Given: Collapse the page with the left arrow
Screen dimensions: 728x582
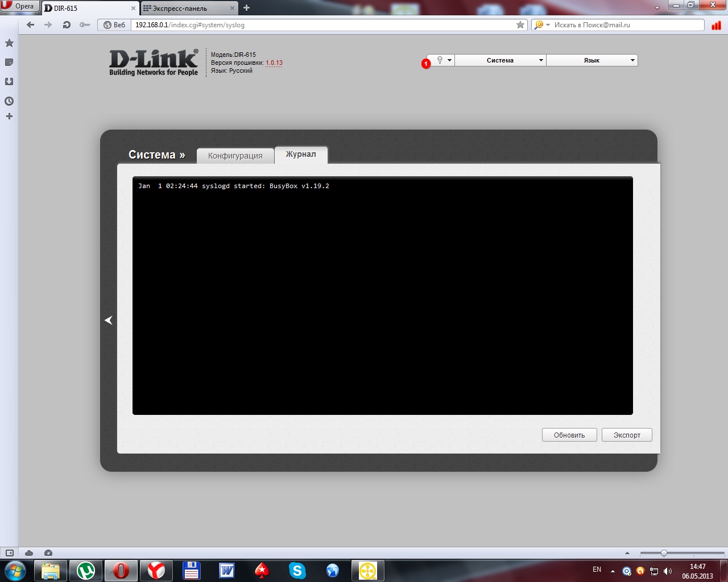Looking at the screenshot, I should pyautogui.click(x=109, y=321).
